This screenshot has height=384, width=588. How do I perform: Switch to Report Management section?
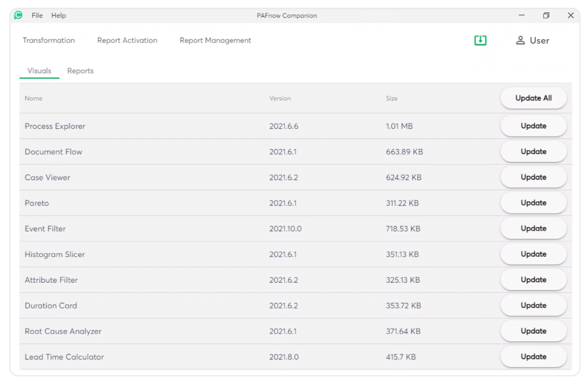tap(215, 40)
